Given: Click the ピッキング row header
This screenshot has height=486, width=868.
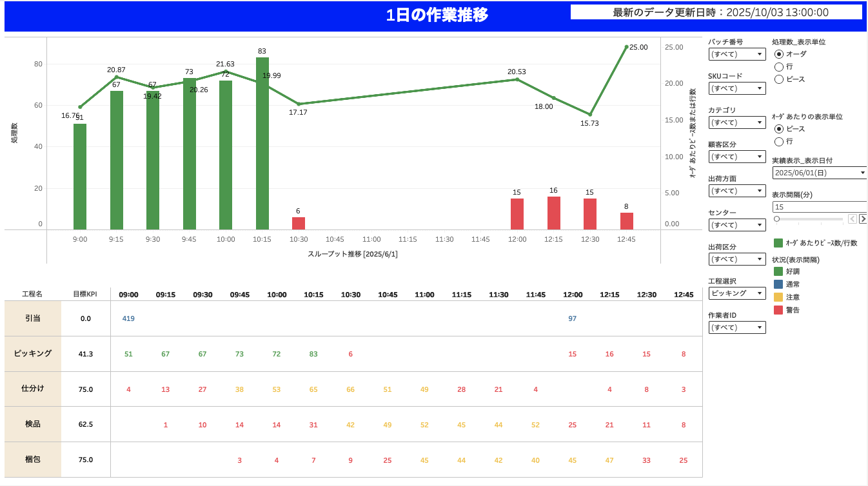Looking at the screenshot, I should pos(33,354).
